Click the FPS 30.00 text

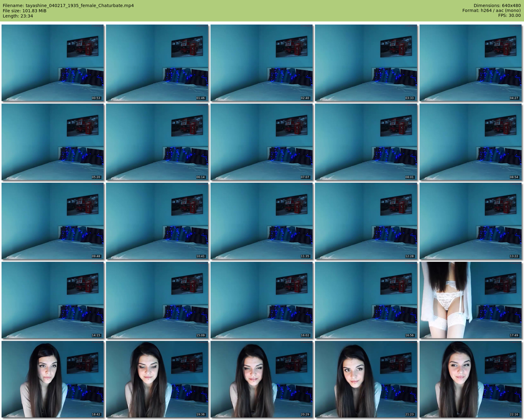tap(509, 15)
